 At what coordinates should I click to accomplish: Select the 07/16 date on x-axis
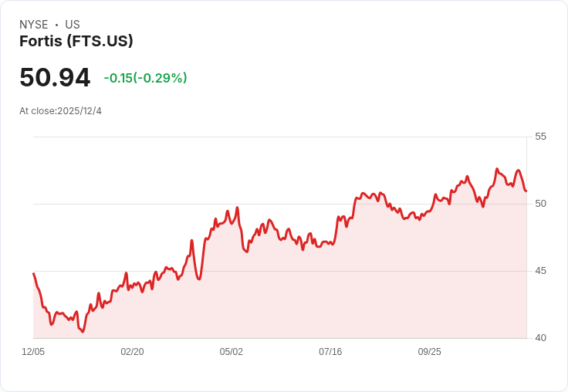click(330, 352)
